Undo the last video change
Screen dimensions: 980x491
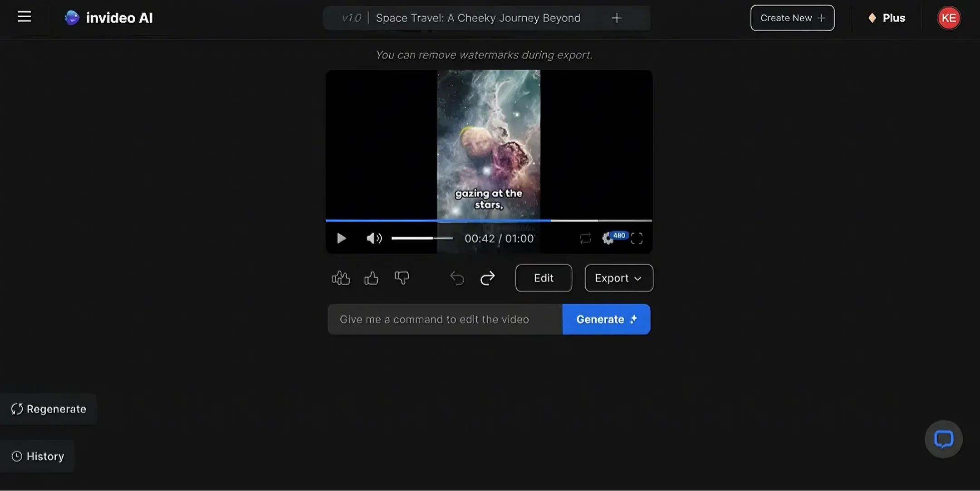pyautogui.click(x=457, y=278)
